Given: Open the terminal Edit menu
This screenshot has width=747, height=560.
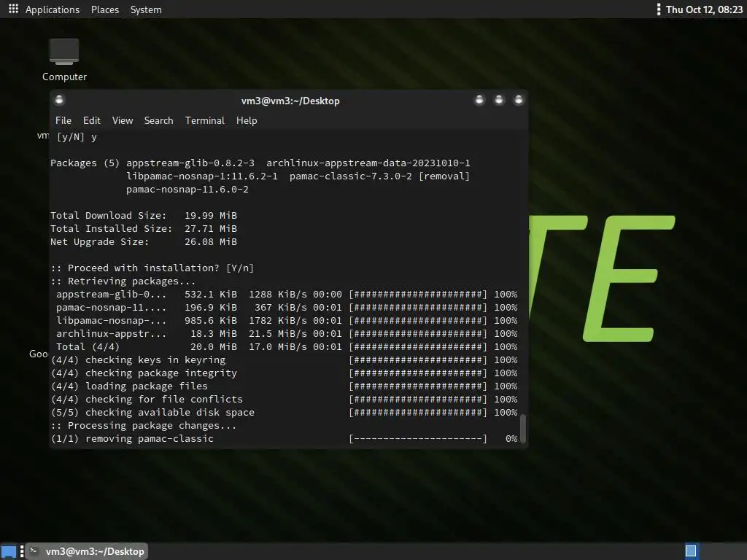Looking at the screenshot, I should point(91,120).
